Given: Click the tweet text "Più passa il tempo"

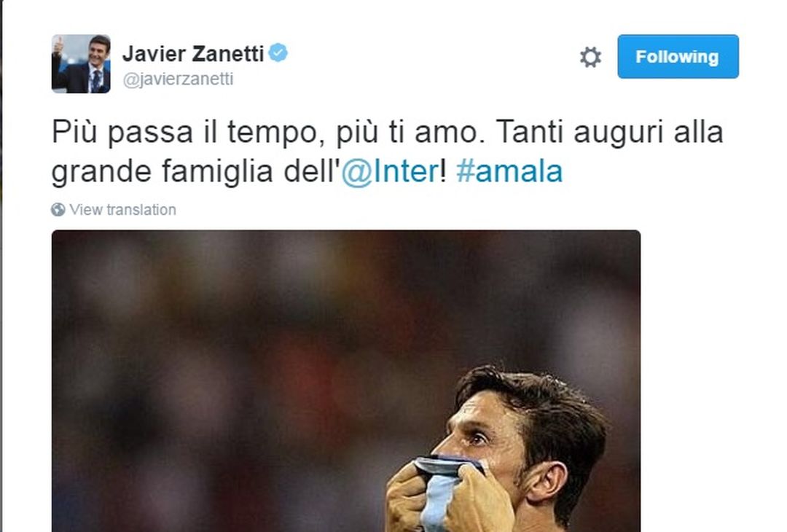Looking at the screenshot, I should tap(184, 133).
